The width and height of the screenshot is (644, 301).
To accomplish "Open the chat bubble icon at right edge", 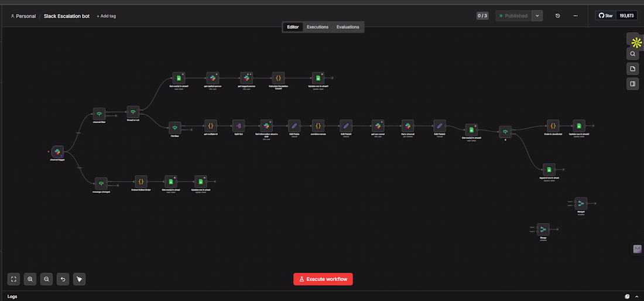I will coord(637,248).
